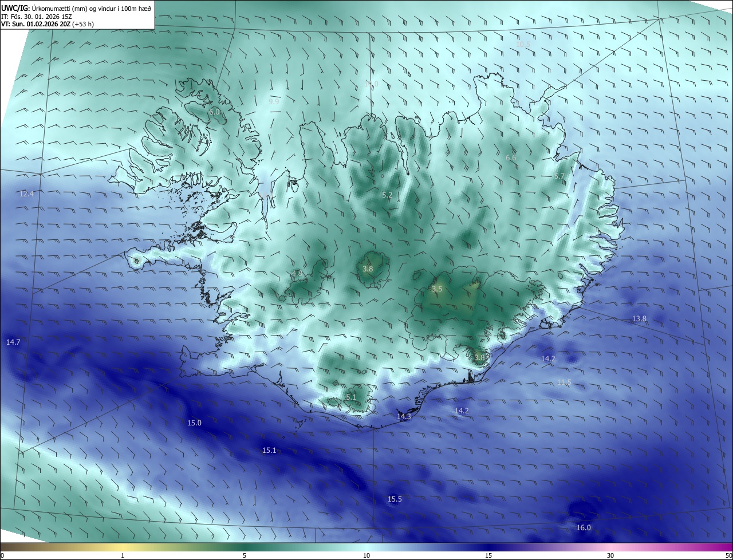Click the 5.2 value label
This screenshot has height=560, width=733.
387,195
